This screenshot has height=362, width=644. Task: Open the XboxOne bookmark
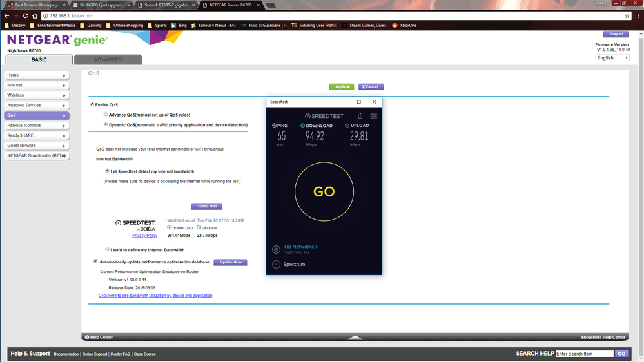(x=404, y=26)
